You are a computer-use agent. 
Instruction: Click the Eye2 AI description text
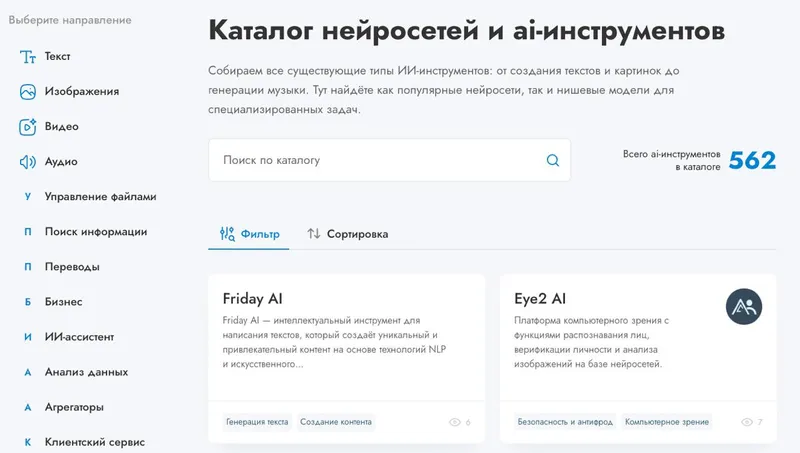tap(591, 342)
